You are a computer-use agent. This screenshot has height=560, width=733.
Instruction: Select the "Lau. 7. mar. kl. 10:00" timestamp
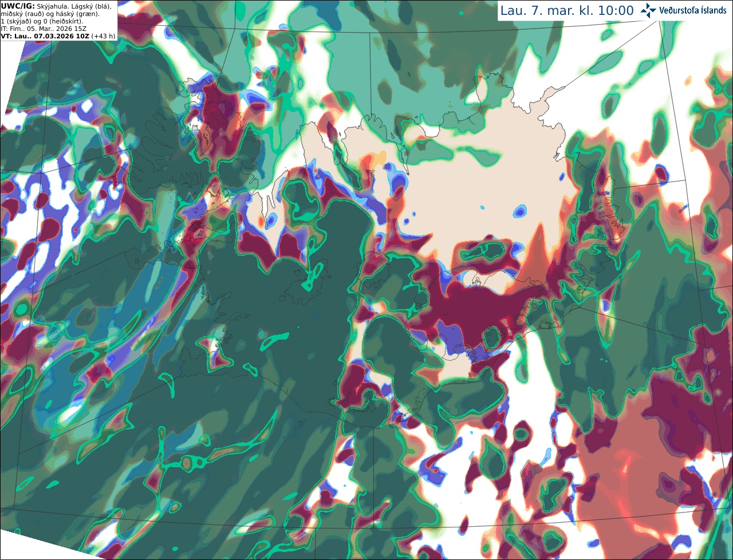pos(567,10)
